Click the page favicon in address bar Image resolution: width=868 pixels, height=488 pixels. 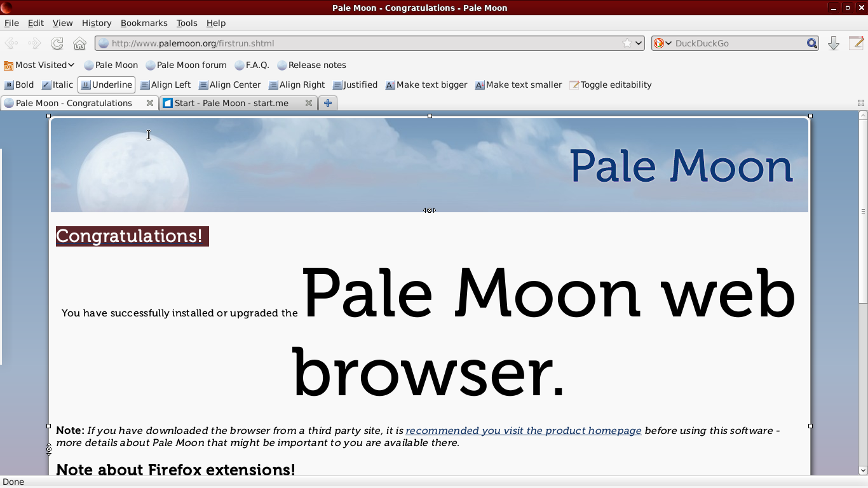[x=104, y=43]
